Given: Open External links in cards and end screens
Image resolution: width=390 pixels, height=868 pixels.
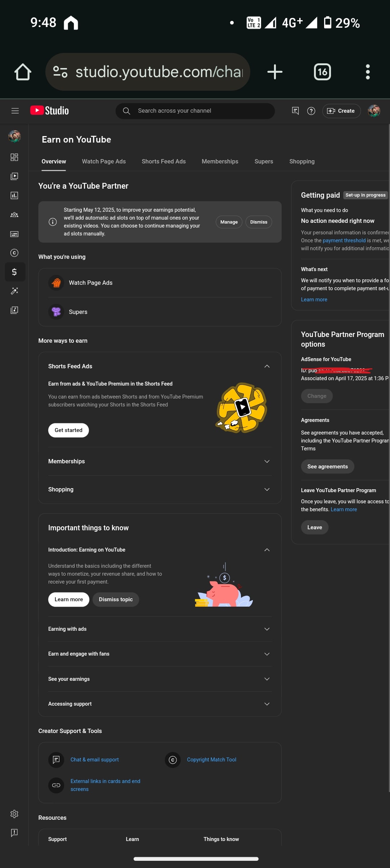Looking at the screenshot, I should point(105,785).
